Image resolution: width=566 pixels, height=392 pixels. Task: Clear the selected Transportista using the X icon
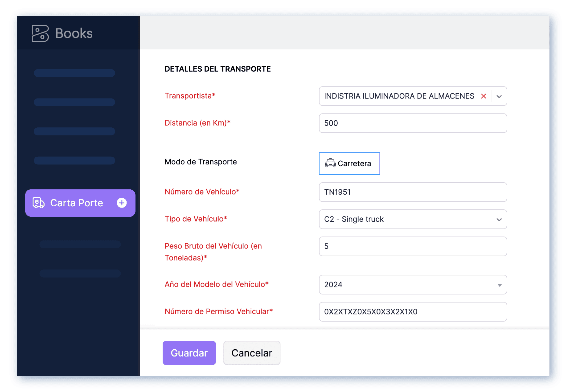484,96
